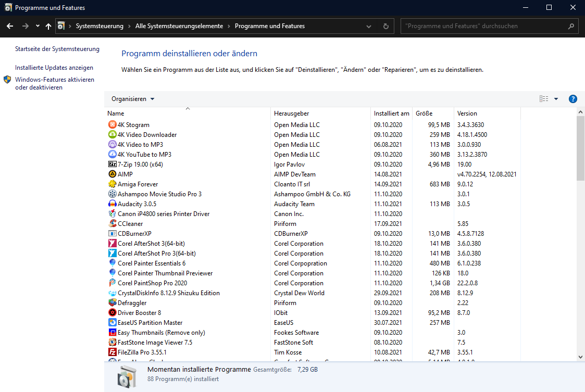Open recent locations dropdown next to forward arrow
The width and height of the screenshot is (585, 392).
[38, 26]
